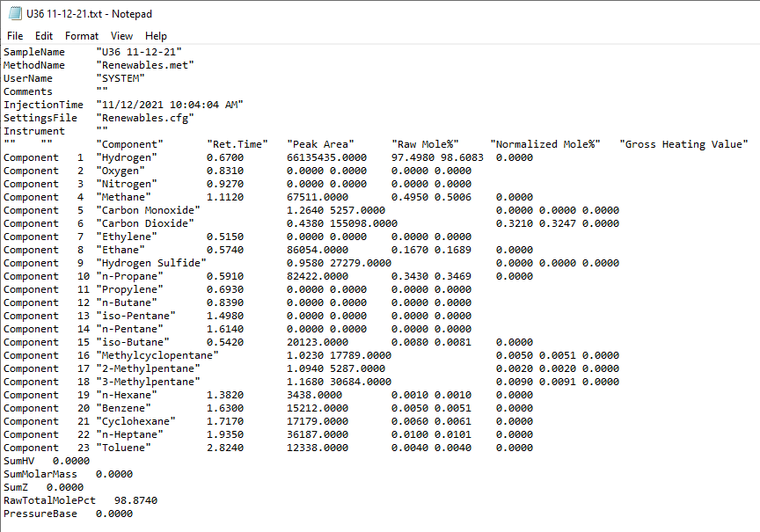Click the "n-Propane" component name
This screenshot has height=532, width=760.
(129, 276)
